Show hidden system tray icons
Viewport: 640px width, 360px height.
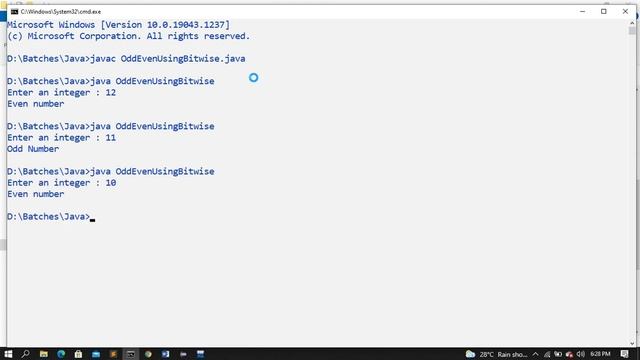pyautogui.click(x=536, y=354)
